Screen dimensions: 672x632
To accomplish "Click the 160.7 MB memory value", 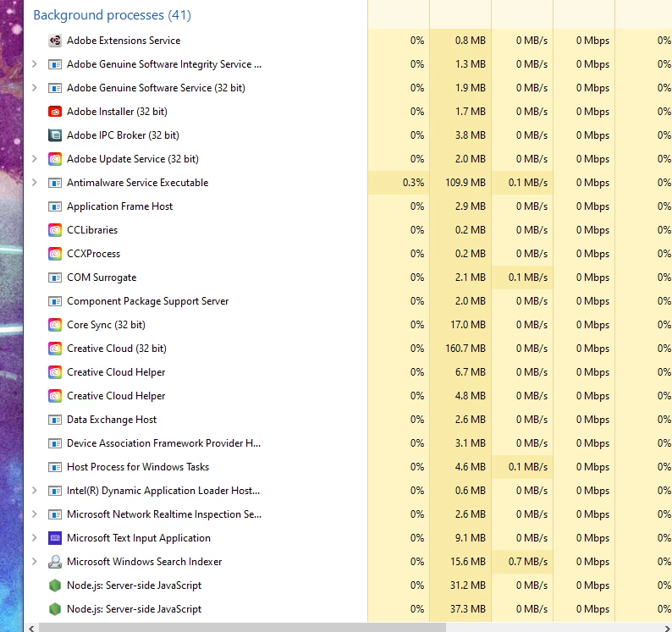I will [x=465, y=349].
